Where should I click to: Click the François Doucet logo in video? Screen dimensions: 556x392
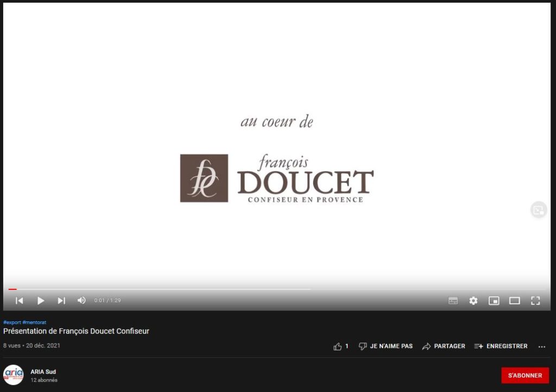tap(277, 178)
